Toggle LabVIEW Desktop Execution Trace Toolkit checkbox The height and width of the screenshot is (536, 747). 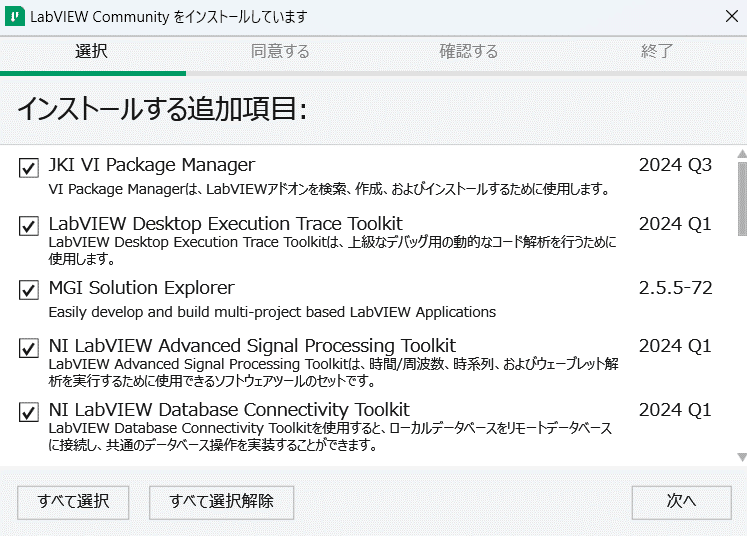point(29,226)
